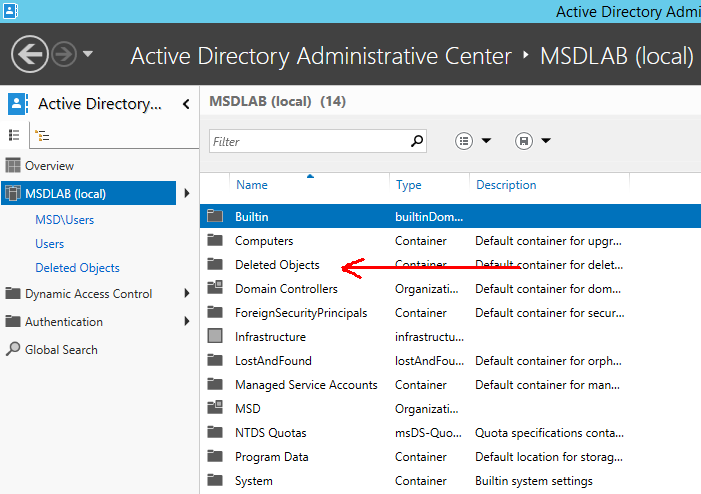Click inside the Filter text box
The height and width of the screenshot is (494, 701).
[x=306, y=141]
